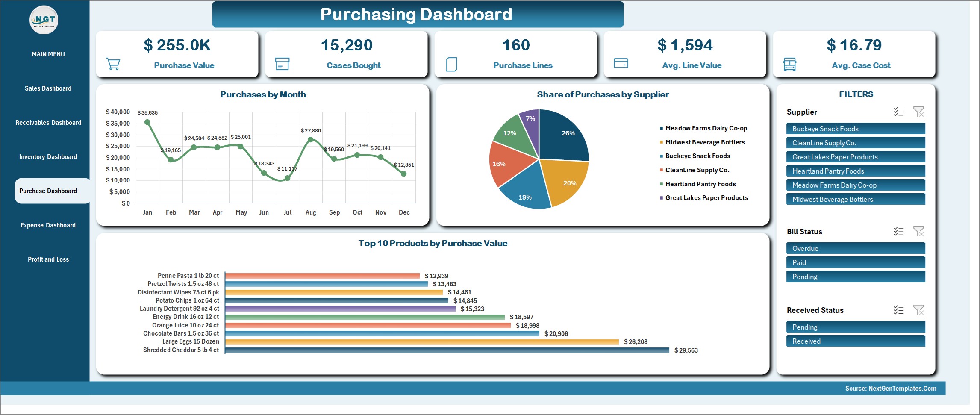Filter by Heartland Pantry Foods
The width and height of the screenshot is (980, 415).
[856, 171]
